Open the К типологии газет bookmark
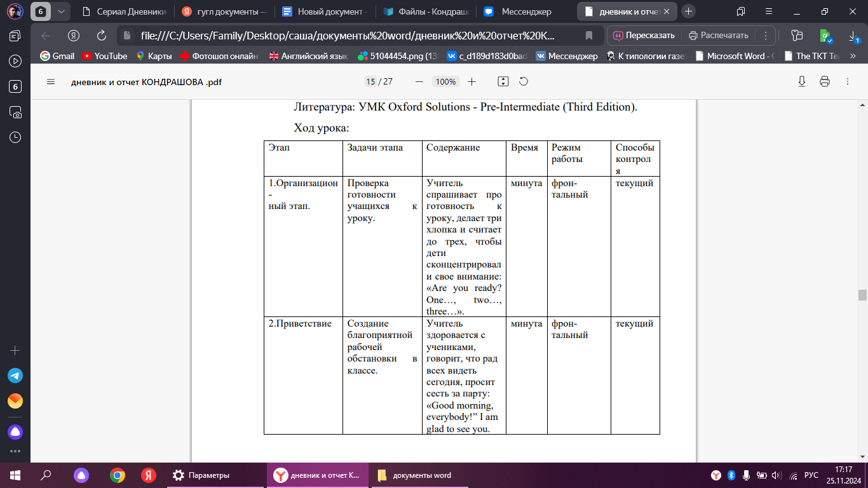The width and height of the screenshot is (868, 488). tap(646, 56)
